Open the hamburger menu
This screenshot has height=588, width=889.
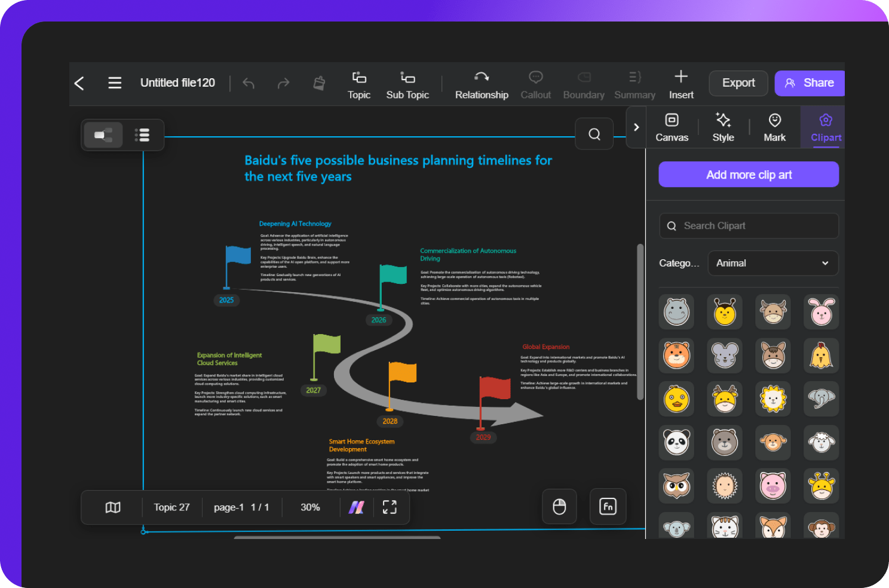point(115,82)
